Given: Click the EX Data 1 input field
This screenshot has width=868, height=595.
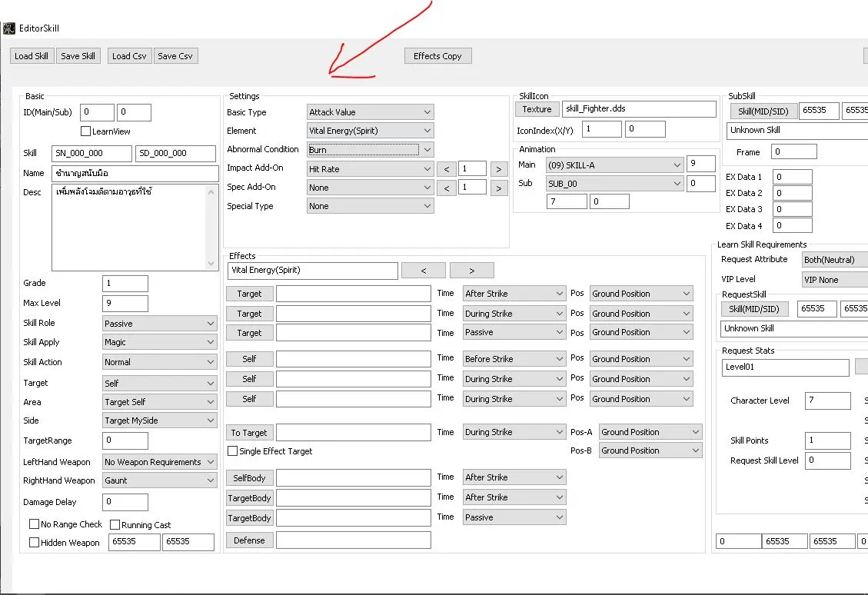Looking at the screenshot, I should pos(792,177).
